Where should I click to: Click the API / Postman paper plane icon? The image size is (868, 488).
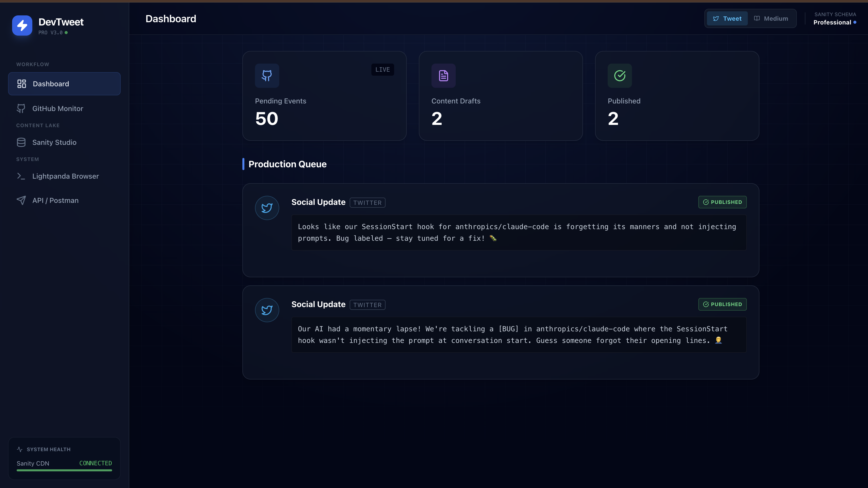tap(21, 200)
